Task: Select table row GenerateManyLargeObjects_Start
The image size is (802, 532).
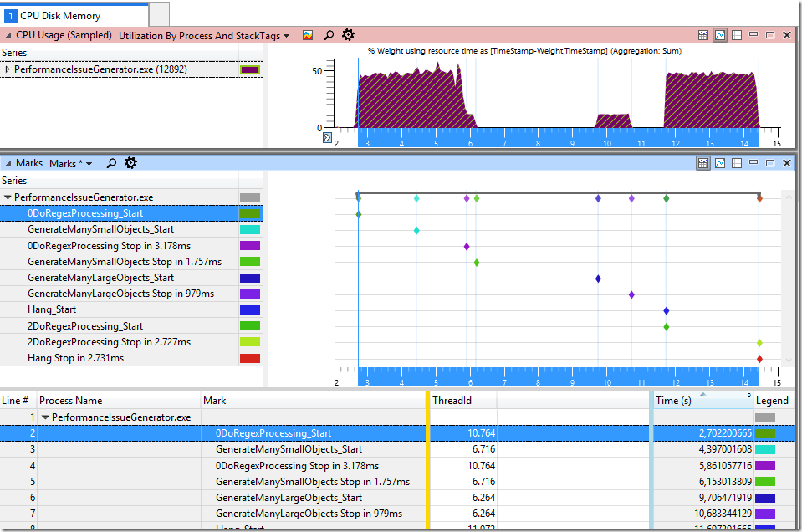Action: (x=396, y=497)
